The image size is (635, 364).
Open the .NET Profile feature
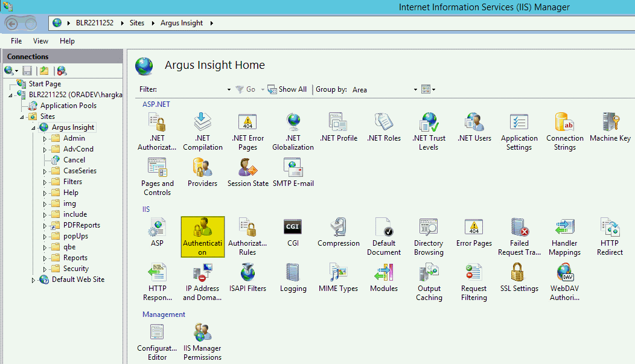click(338, 127)
